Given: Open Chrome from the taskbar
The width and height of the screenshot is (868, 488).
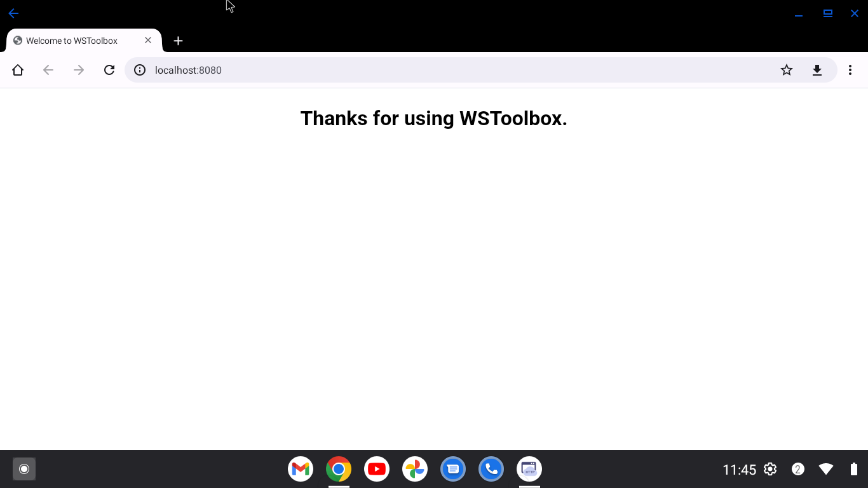Looking at the screenshot, I should point(339,470).
